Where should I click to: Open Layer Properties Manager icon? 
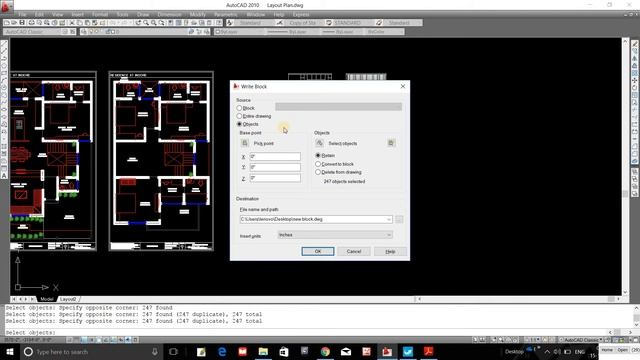(84, 31)
